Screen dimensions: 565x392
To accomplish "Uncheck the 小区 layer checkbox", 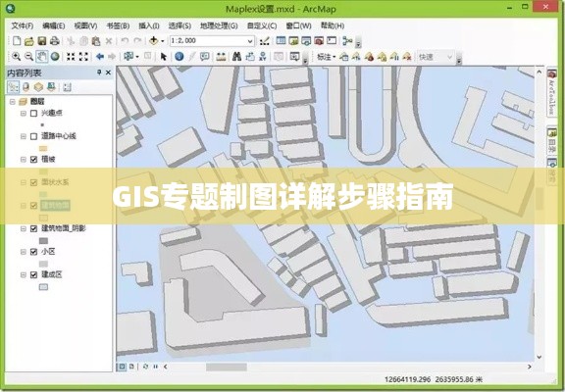I will (33, 252).
